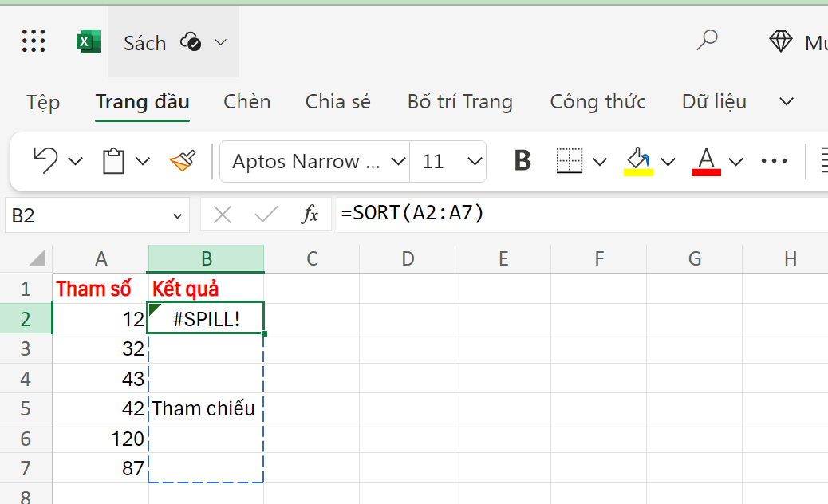The height and width of the screenshot is (504, 828).
Task: Select cell with value 43
Action: click(x=101, y=378)
